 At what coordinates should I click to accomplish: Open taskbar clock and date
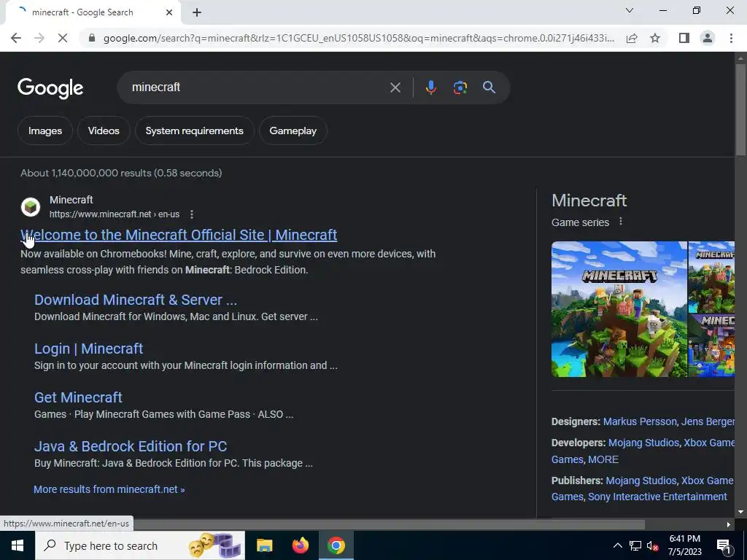coord(684,545)
